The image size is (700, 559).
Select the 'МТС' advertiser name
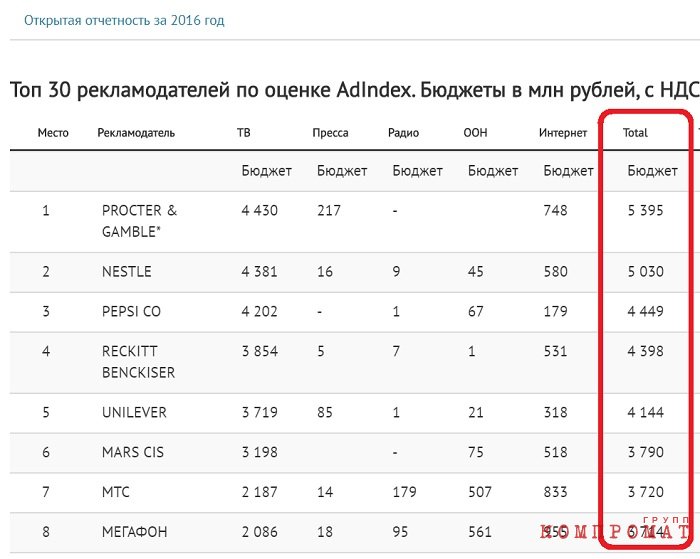tap(116, 492)
